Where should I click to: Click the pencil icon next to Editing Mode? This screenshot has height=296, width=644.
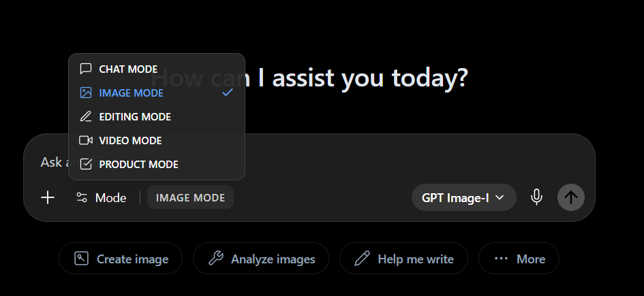(85, 116)
